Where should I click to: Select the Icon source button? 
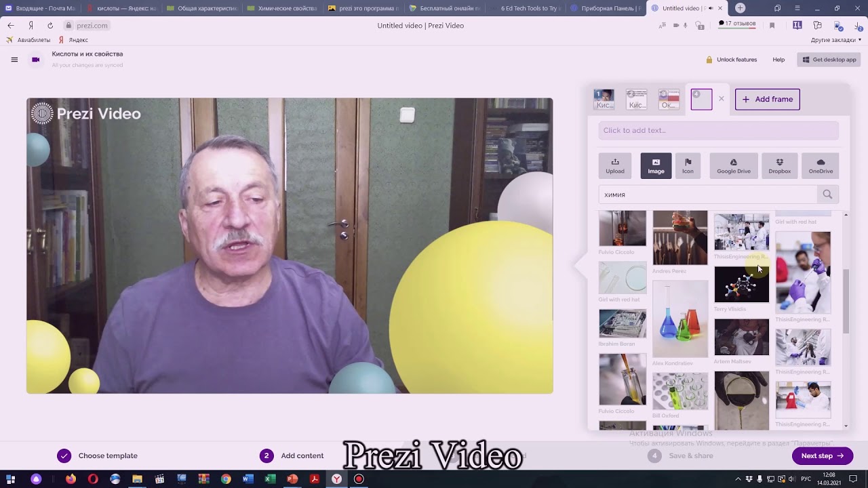(x=688, y=166)
